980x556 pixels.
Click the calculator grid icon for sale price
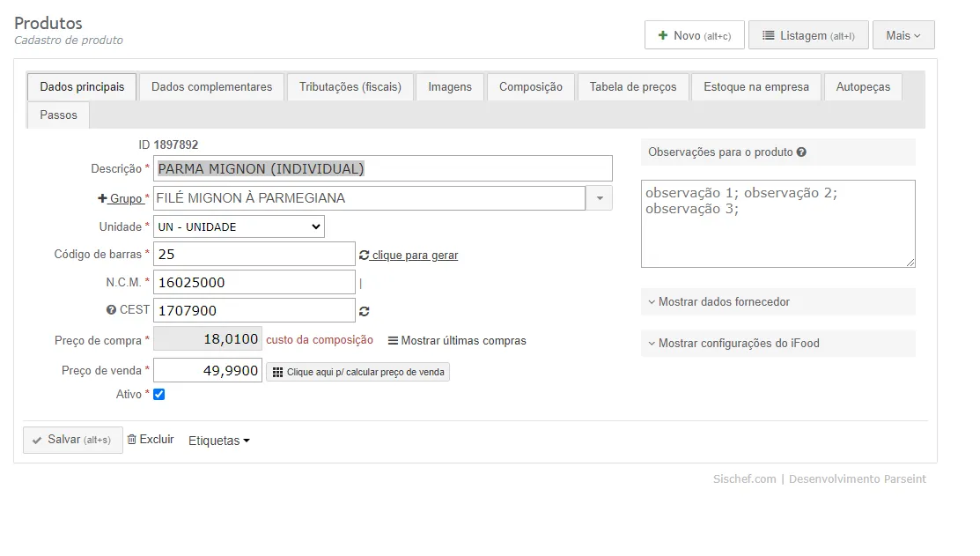point(278,372)
